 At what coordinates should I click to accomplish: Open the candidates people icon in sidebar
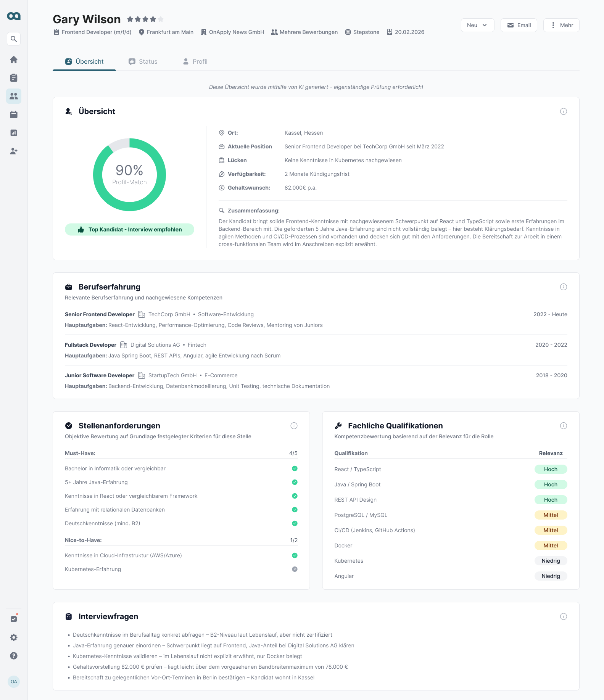click(14, 96)
